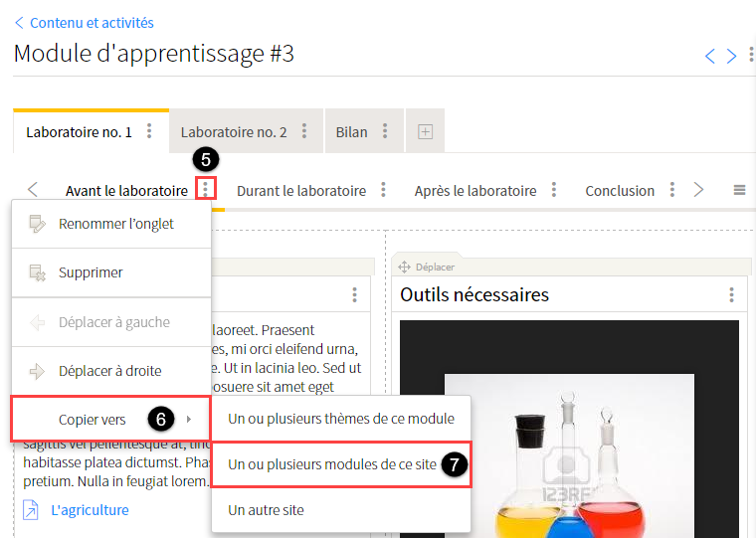756x538 pixels.
Task: Open module options three-dot menu
Action: pyautogui.click(x=751, y=54)
